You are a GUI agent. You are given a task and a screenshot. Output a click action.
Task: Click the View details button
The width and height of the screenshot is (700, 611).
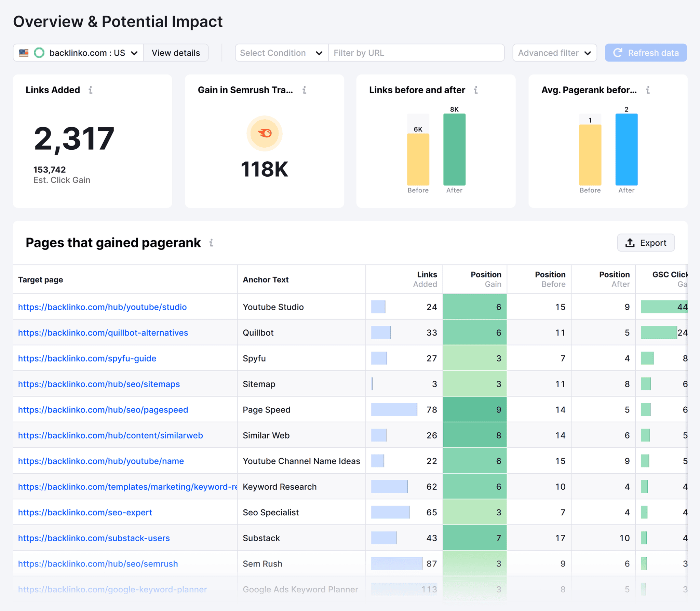click(176, 53)
